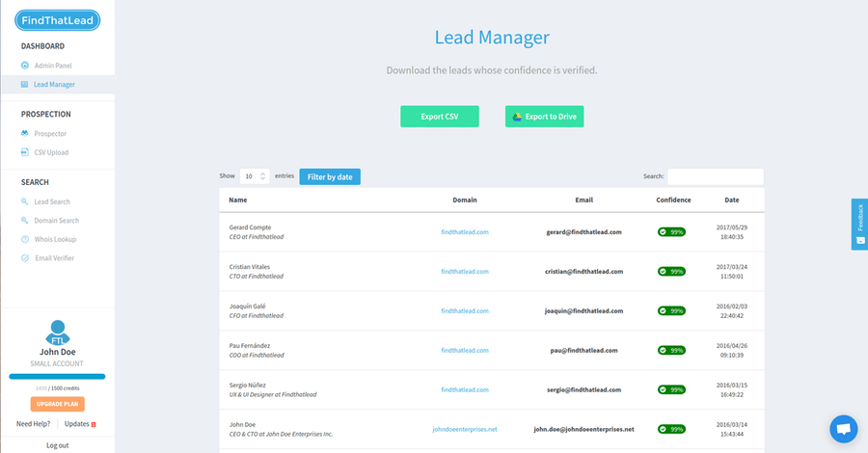Click the Lead Search magnifier icon

point(24,201)
